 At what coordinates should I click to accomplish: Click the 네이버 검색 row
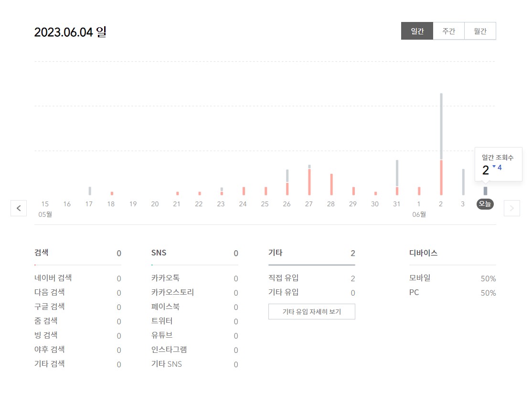(x=53, y=278)
